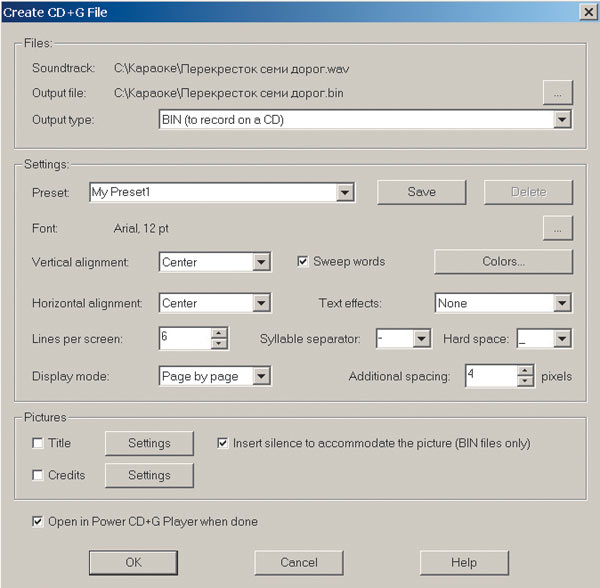This screenshot has width=600, height=588.
Task: Open the Horizontal alignment dropdown
Action: pyautogui.click(x=261, y=303)
